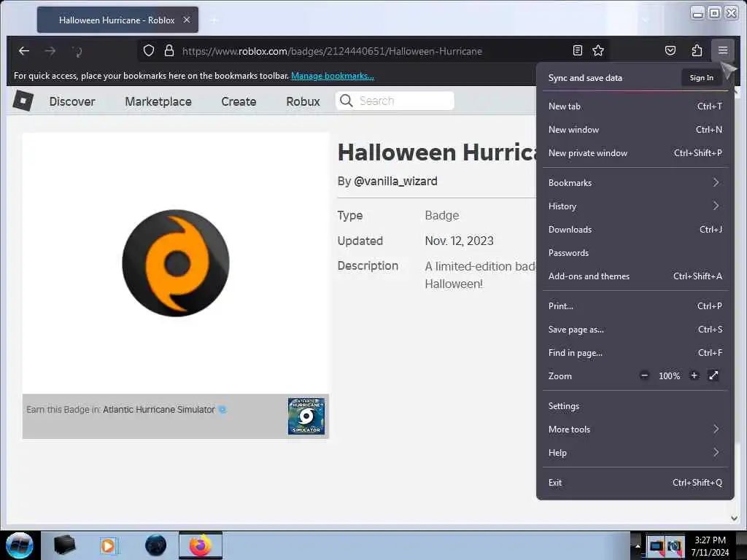The width and height of the screenshot is (747, 560).
Task: Expand the Help submenu
Action: click(635, 452)
